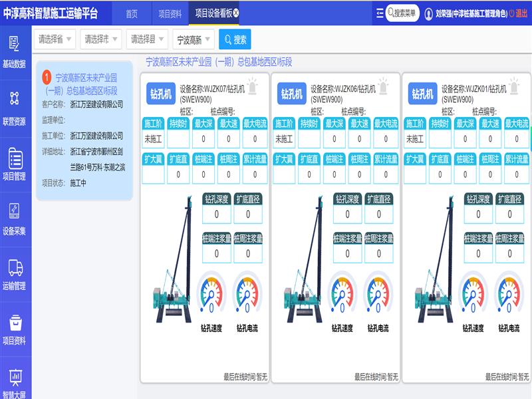Click the user avatar icon
Screen dimensions: 532x399
pos(428,13)
